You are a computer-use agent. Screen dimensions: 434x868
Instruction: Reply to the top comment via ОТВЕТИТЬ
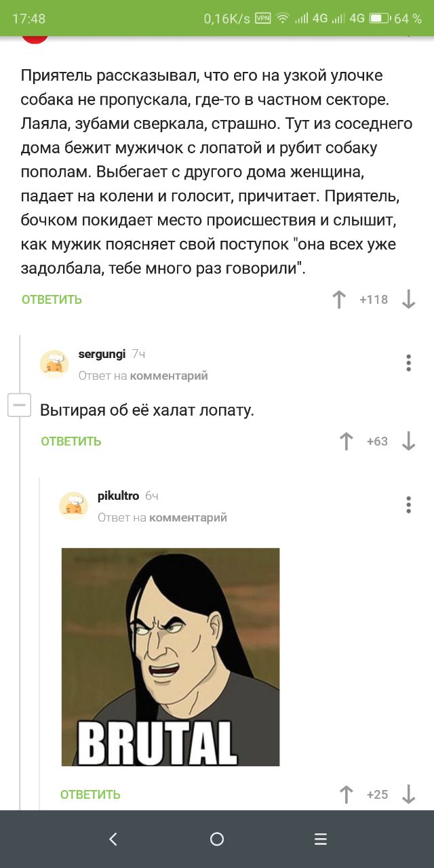click(x=52, y=300)
